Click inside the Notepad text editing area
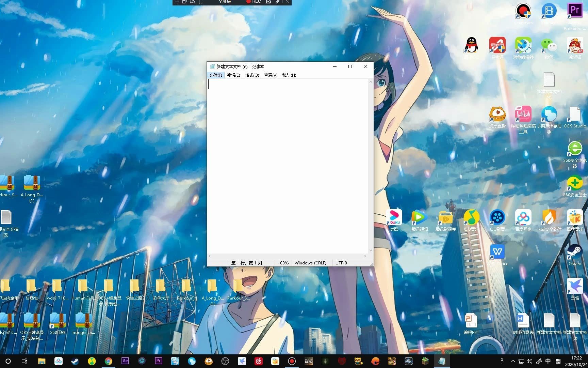588x368 pixels. [x=288, y=166]
